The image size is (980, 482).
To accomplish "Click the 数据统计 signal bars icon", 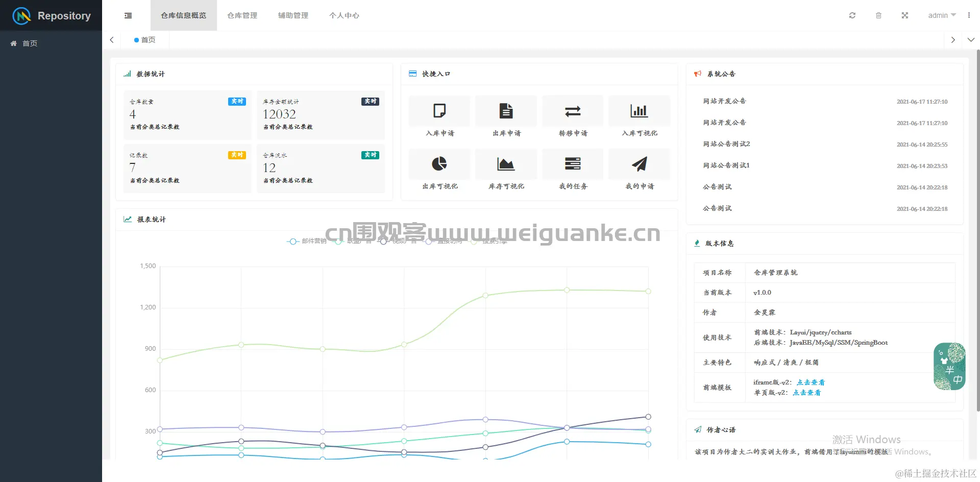I will click(x=127, y=74).
